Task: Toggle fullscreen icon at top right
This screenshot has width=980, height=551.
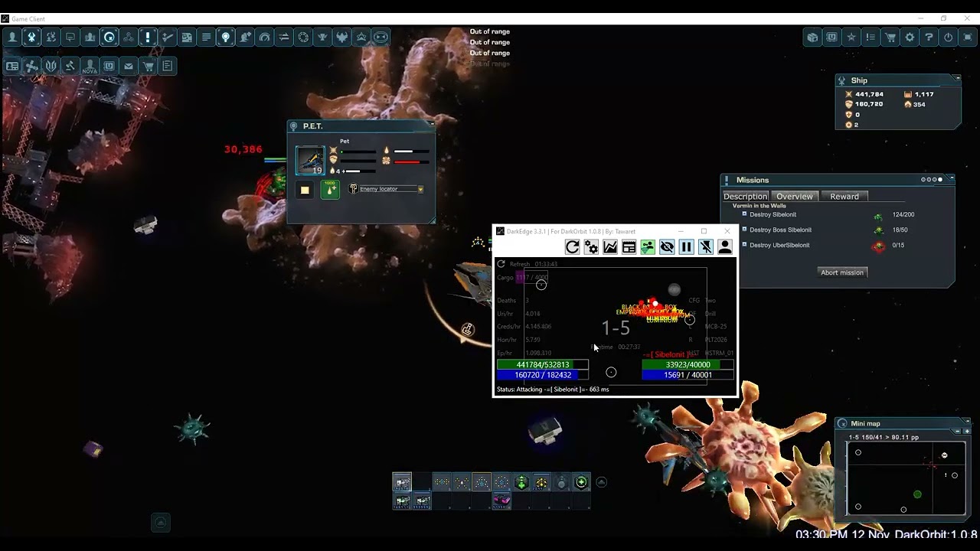Action: pyautogui.click(x=969, y=37)
